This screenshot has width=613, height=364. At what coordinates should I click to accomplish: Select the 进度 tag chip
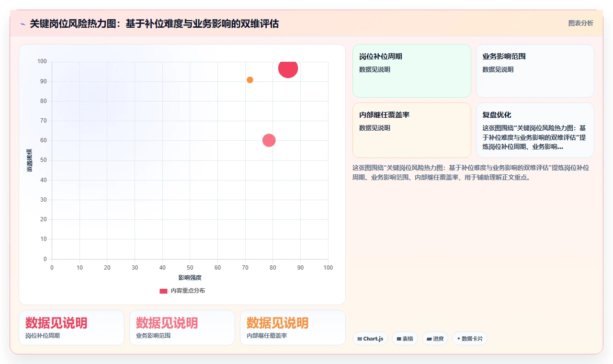pos(435,339)
